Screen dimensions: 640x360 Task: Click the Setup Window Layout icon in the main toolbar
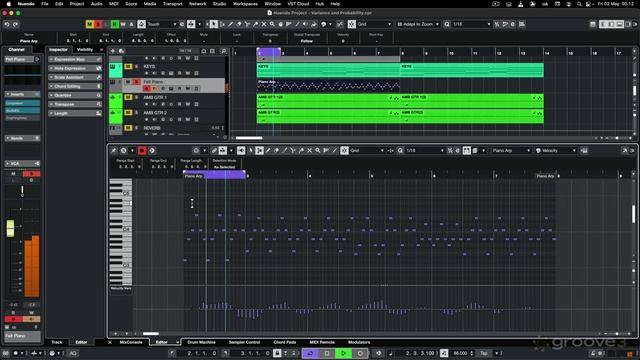coord(593,24)
